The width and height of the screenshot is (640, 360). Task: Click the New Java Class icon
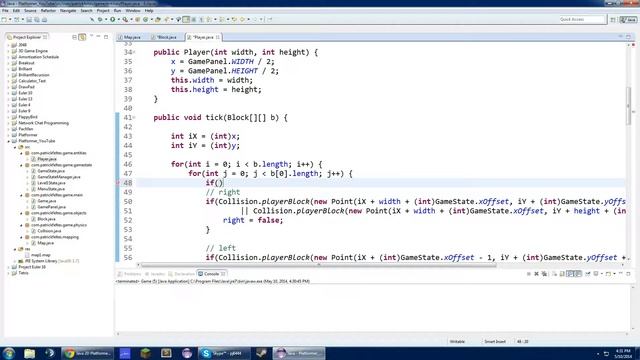pos(145,19)
